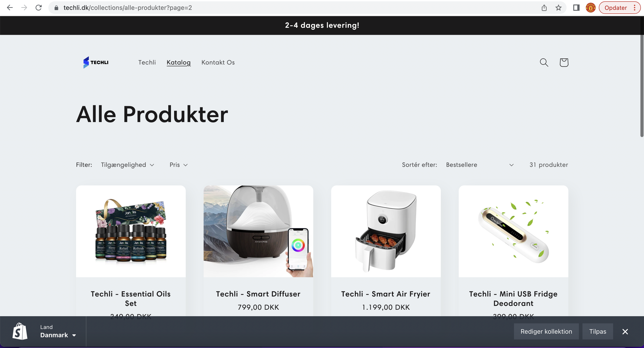Click the Tilpas button
644x348 pixels.
(597, 331)
